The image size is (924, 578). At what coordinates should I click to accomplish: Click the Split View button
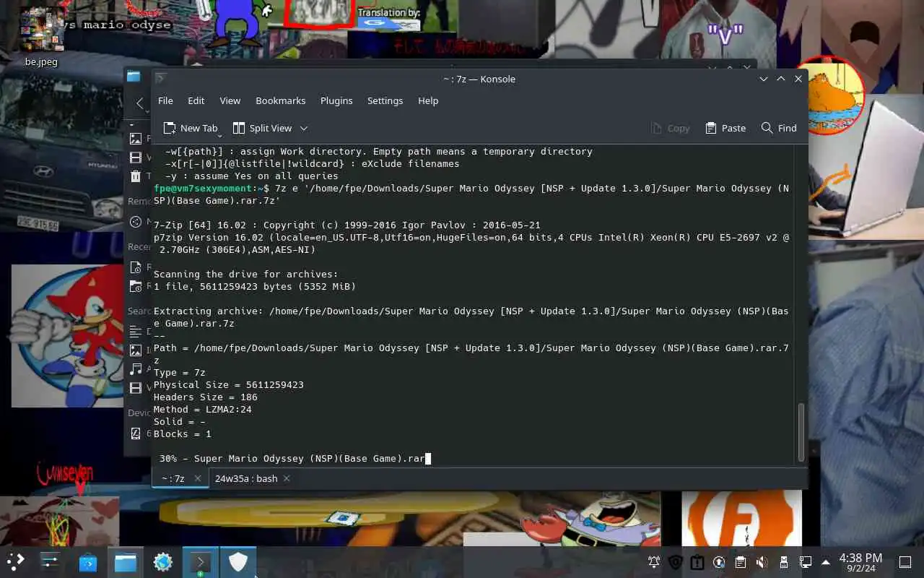(262, 128)
